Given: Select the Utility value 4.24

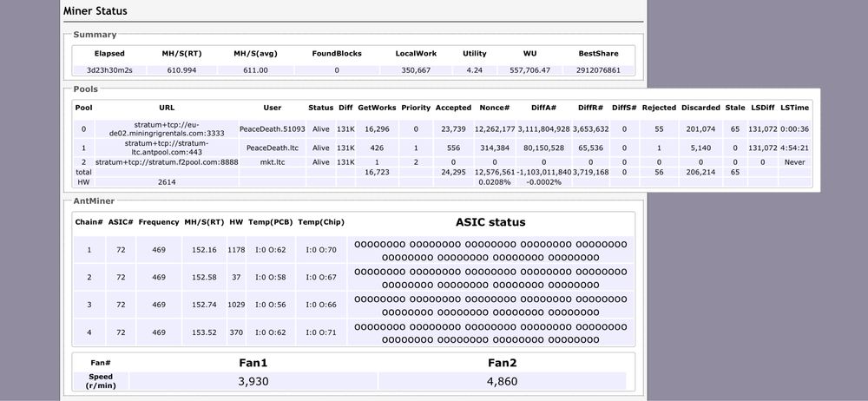Looking at the screenshot, I should click(x=475, y=70).
